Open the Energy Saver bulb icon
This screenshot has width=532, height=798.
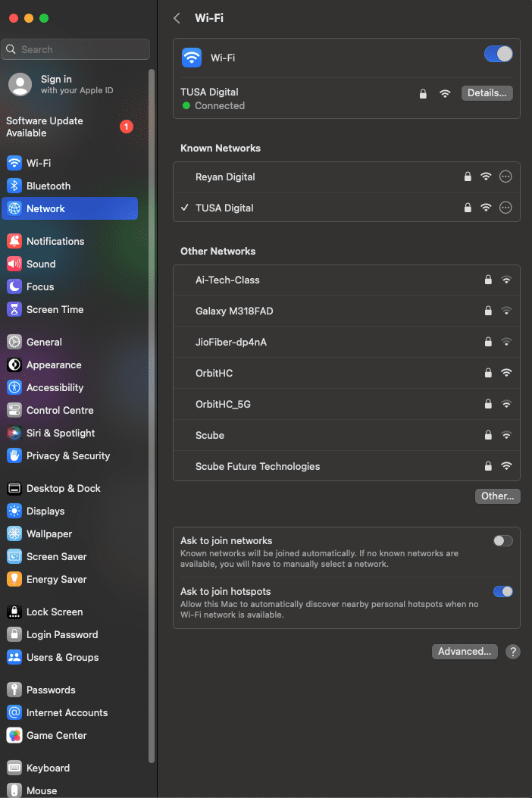(x=14, y=579)
